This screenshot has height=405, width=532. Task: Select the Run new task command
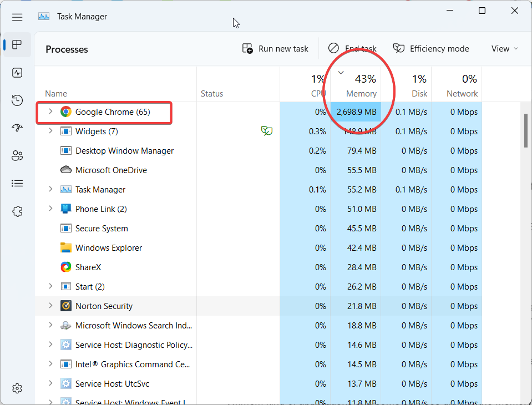(275, 48)
